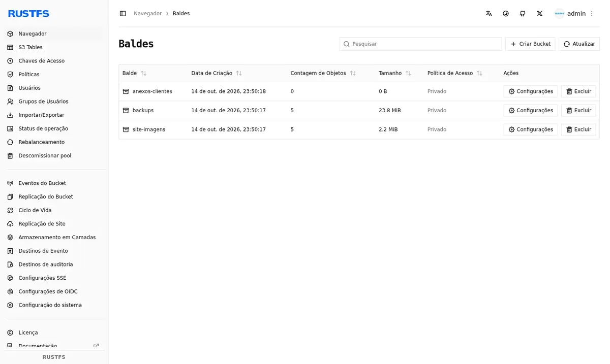Click the Atualizar refresh button
Viewport: 610px width, 364px height.
(x=579, y=44)
